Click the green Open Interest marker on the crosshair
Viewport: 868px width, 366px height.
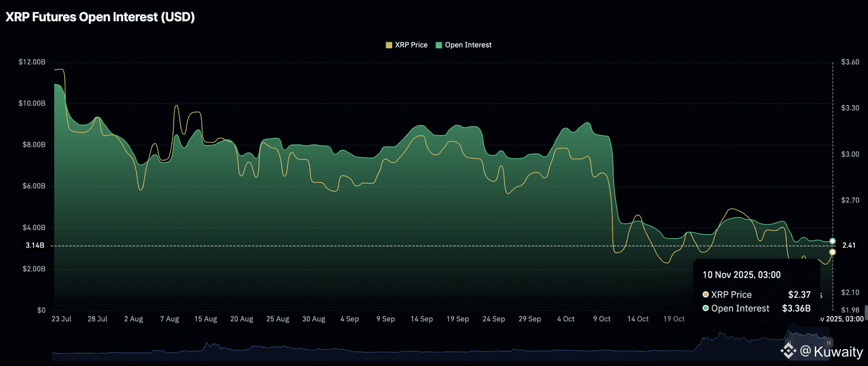tap(833, 240)
